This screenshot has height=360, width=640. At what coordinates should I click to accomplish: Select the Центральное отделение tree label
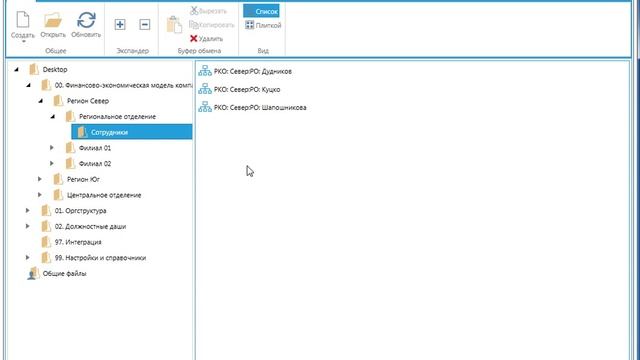tap(104, 195)
